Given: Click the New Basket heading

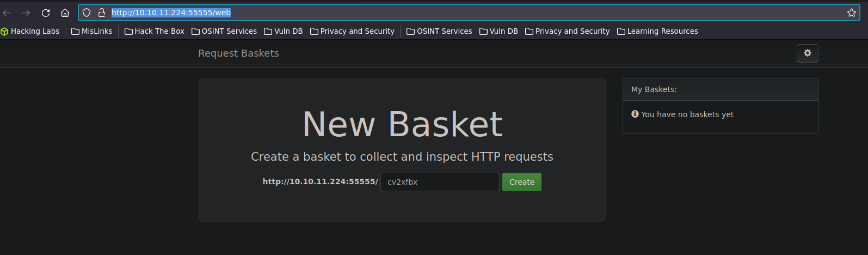Looking at the screenshot, I should (402, 124).
